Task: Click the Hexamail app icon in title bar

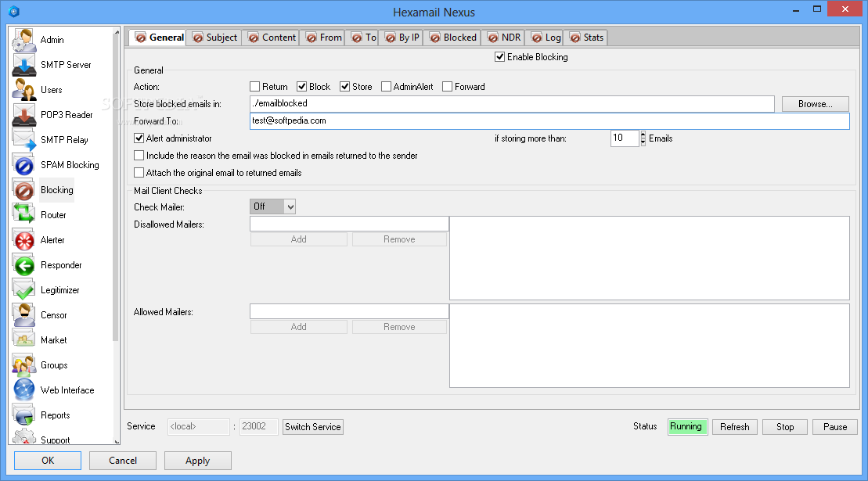Action: (14, 12)
